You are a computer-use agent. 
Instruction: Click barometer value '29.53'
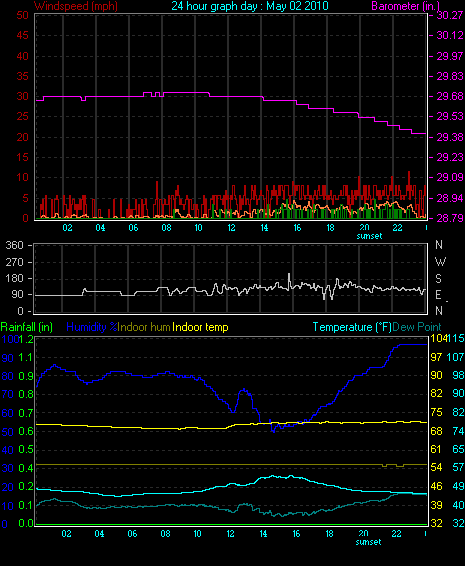(x=450, y=117)
